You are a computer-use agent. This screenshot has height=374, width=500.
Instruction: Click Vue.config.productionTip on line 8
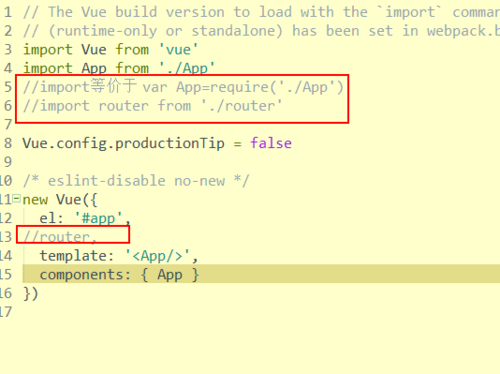tap(123, 143)
